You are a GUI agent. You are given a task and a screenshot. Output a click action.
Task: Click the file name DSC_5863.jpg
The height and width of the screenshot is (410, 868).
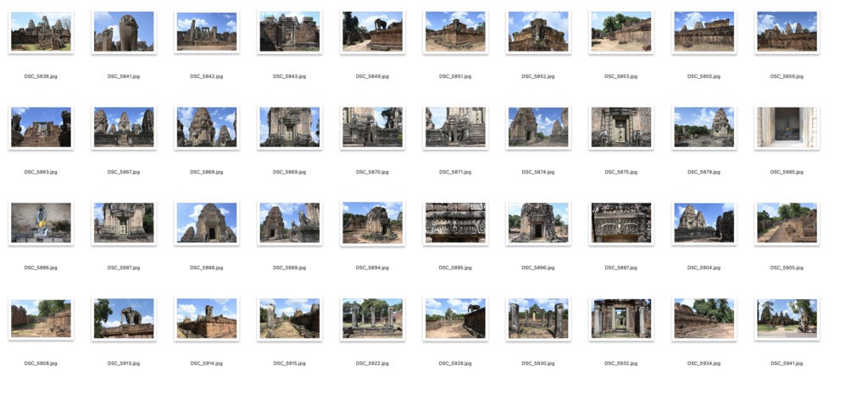pyautogui.click(x=41, y=172)
